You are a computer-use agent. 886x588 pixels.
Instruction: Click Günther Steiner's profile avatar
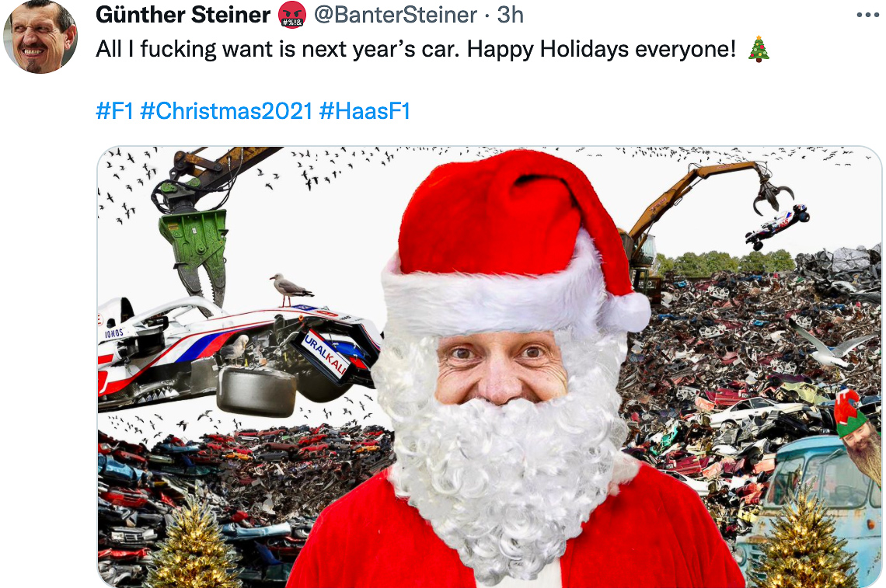[x=40, y=37]
